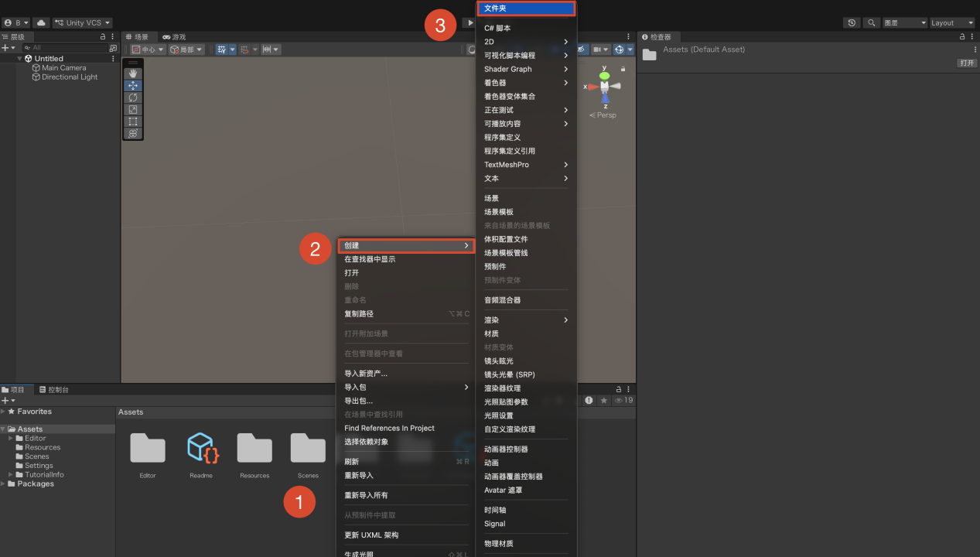Image resolution: width=980 pixels, height=557 pixels.
Task: Open the Hierarchy plus create dropdown
Action: click(9, 48)
